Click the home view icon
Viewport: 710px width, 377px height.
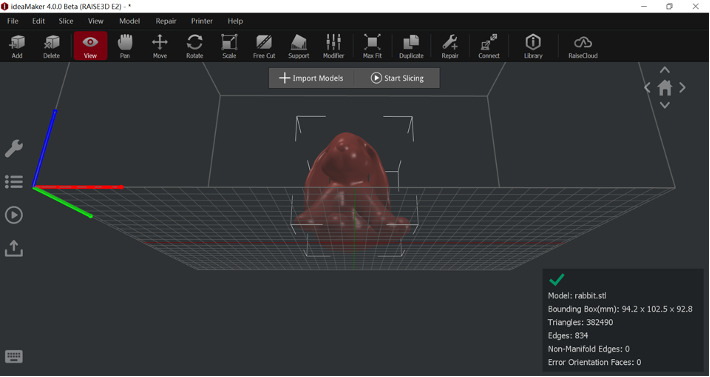point(665,87)
